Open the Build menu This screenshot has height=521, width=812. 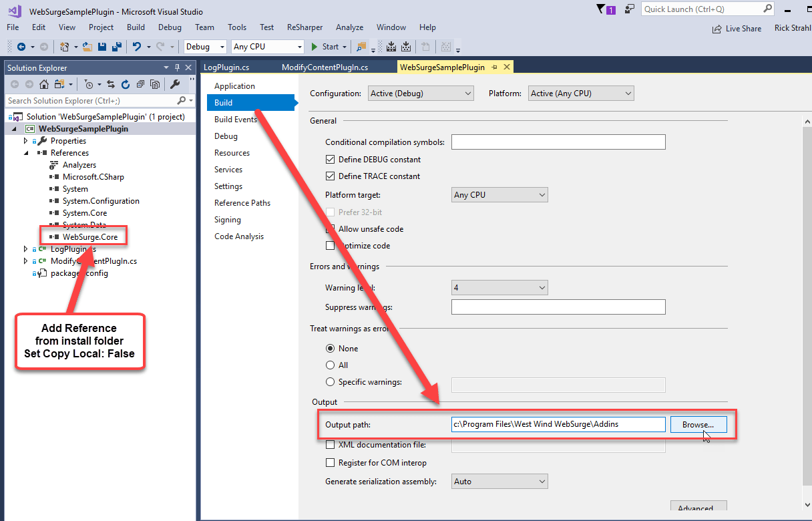(136, 27)
